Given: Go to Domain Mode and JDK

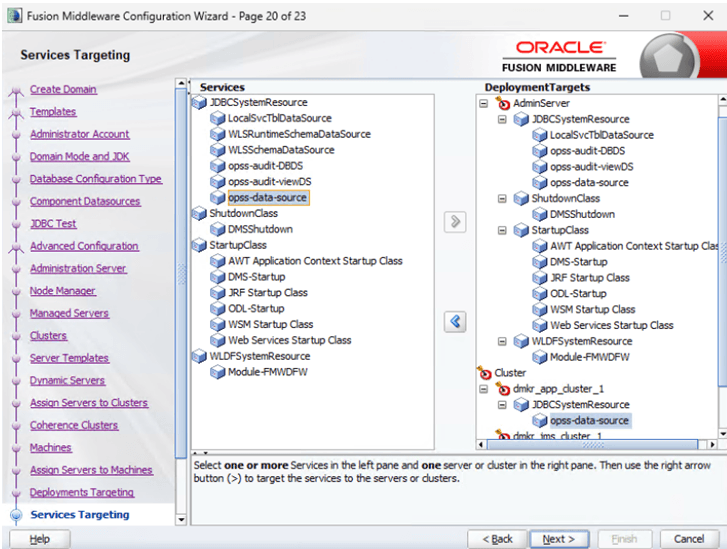Looking at the screenshot, I should tap(79, 157).
